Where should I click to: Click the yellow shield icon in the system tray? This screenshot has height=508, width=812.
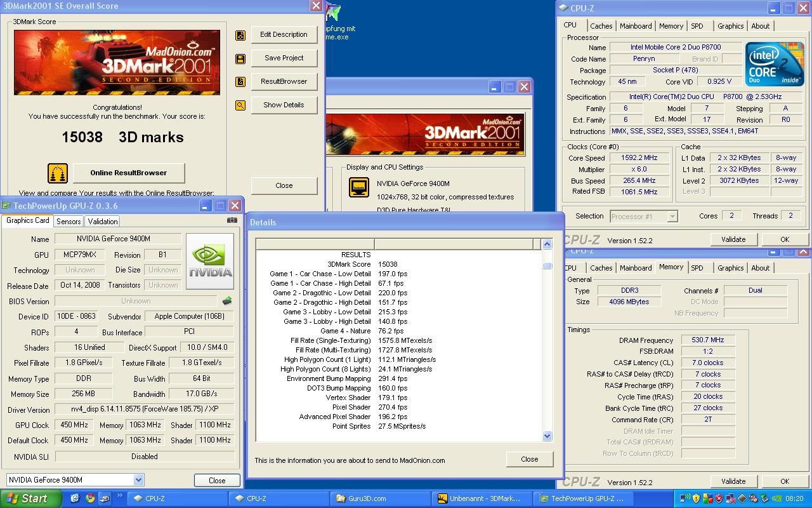tap(696, 498)
